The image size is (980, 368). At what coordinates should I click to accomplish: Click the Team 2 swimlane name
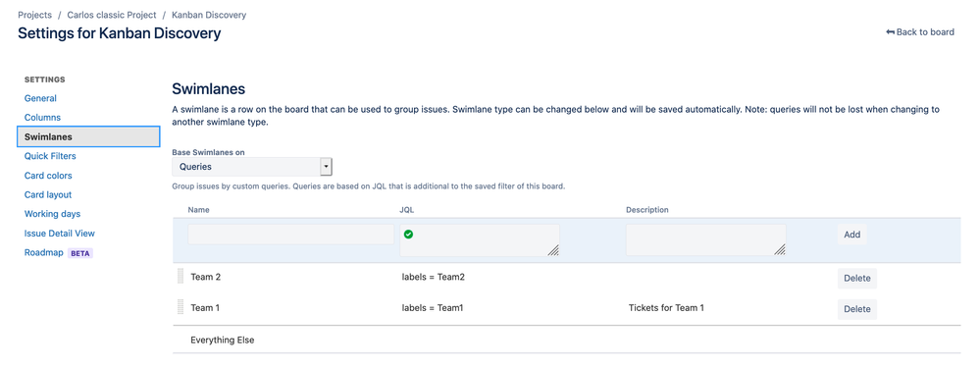click(x=206, y=278)
